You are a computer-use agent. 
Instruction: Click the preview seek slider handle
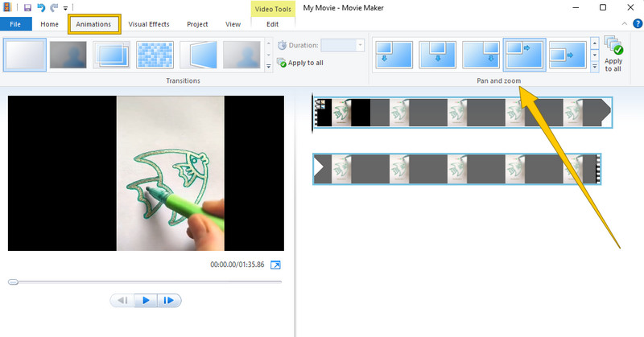tap(13, 282)
